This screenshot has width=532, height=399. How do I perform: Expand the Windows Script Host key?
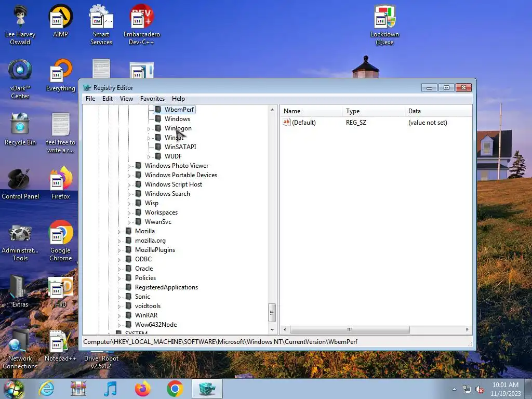point(129,185)
